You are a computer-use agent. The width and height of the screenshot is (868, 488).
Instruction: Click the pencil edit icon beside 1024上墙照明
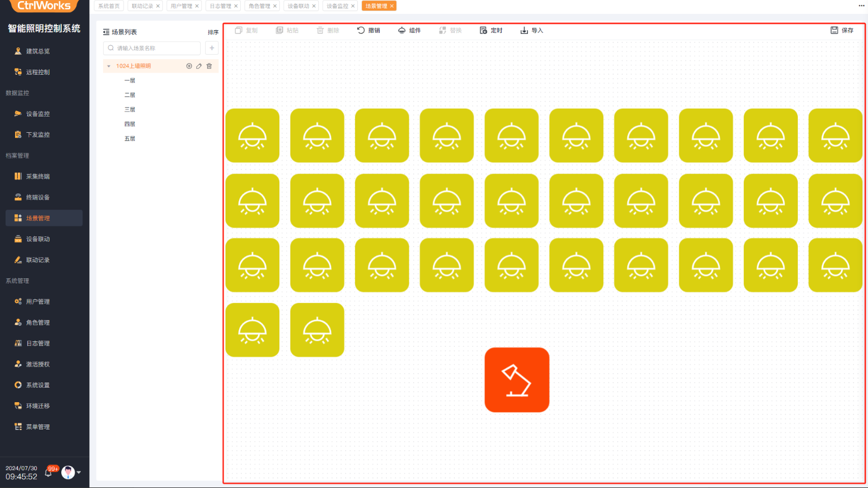199,66
